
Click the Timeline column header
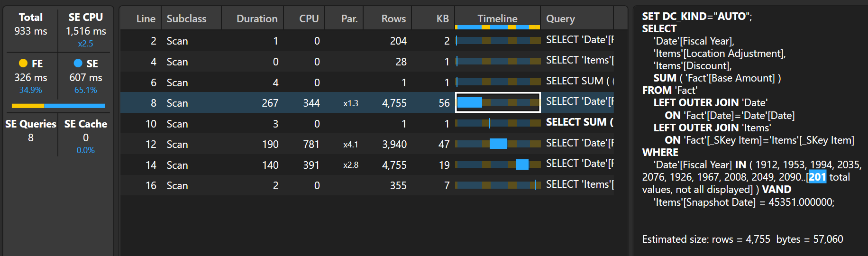point(497,18)
